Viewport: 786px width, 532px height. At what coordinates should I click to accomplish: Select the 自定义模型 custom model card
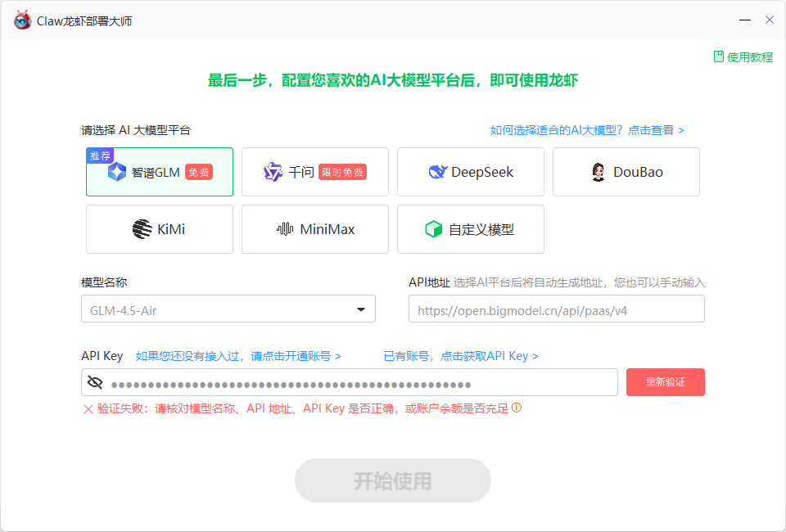pos(470,229)
